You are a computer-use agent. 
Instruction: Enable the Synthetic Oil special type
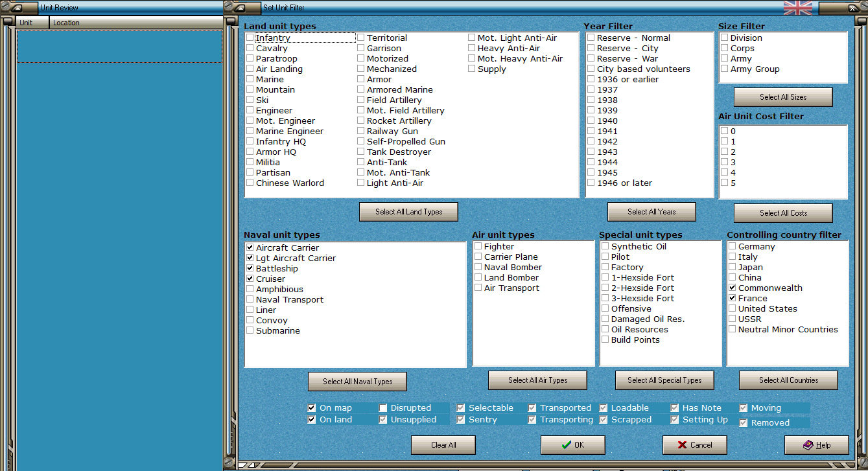605,246
